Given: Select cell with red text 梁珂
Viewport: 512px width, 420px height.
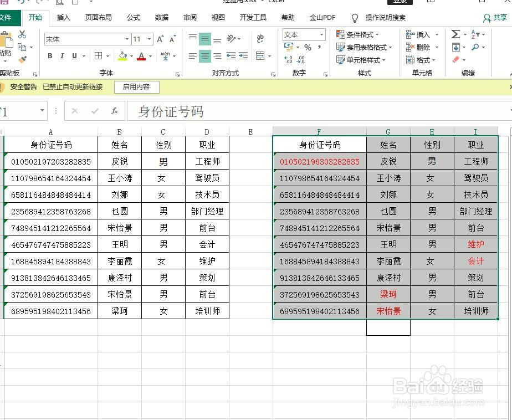Looking at the screenshot, I should 388,294.
